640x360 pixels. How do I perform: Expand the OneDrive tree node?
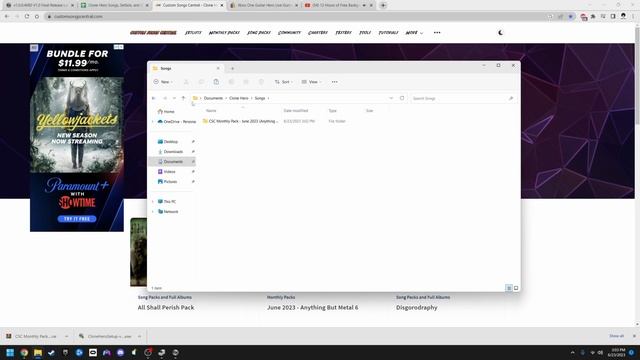coord(153,122)
